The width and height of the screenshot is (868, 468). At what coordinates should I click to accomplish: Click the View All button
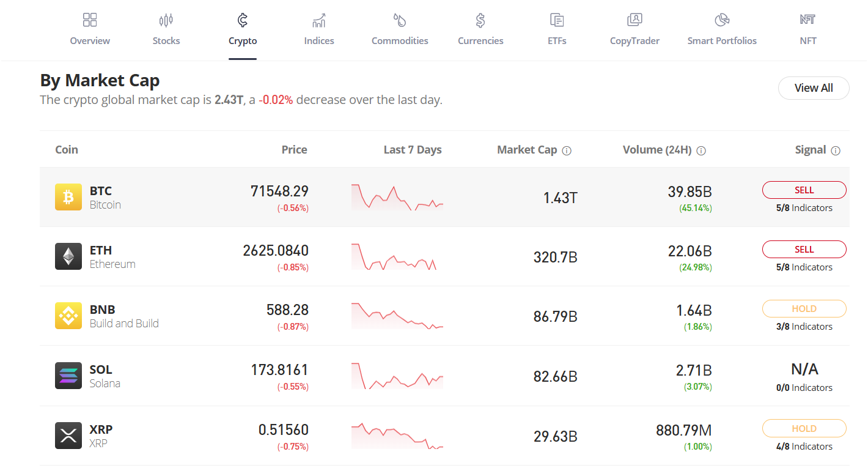(814, 88)
